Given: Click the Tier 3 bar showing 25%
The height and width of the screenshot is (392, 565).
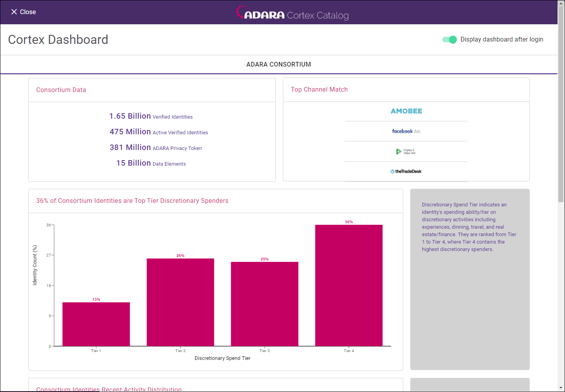Looking at the screenshot, I should [264, 304].
